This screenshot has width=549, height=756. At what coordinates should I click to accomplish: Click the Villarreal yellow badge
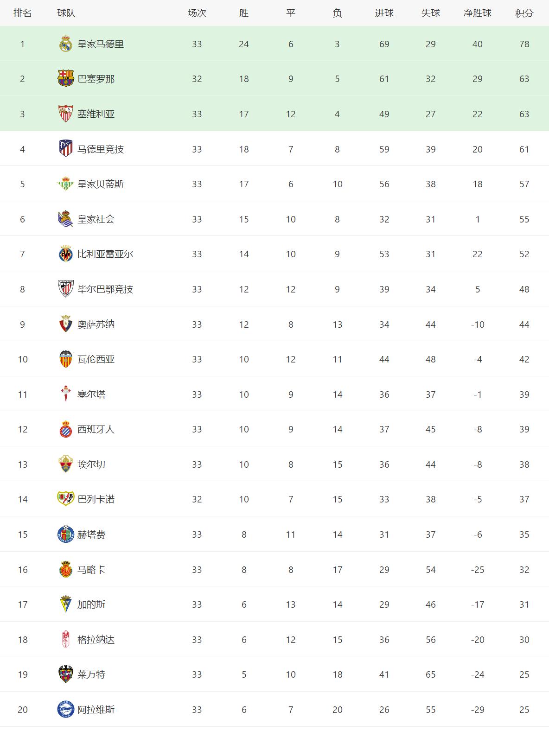click(65, 254)
